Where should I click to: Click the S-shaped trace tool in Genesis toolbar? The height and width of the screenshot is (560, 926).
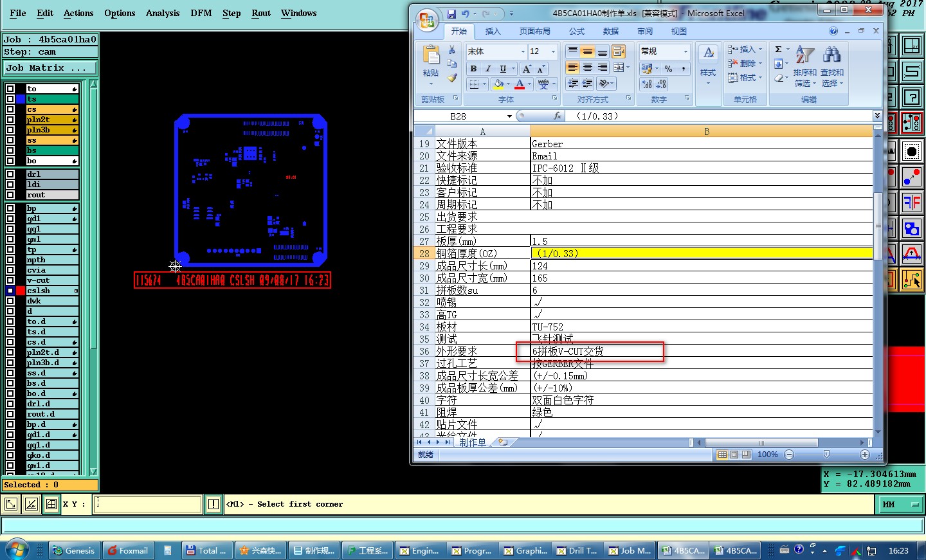pyautogui.click(x=912, y=71)
